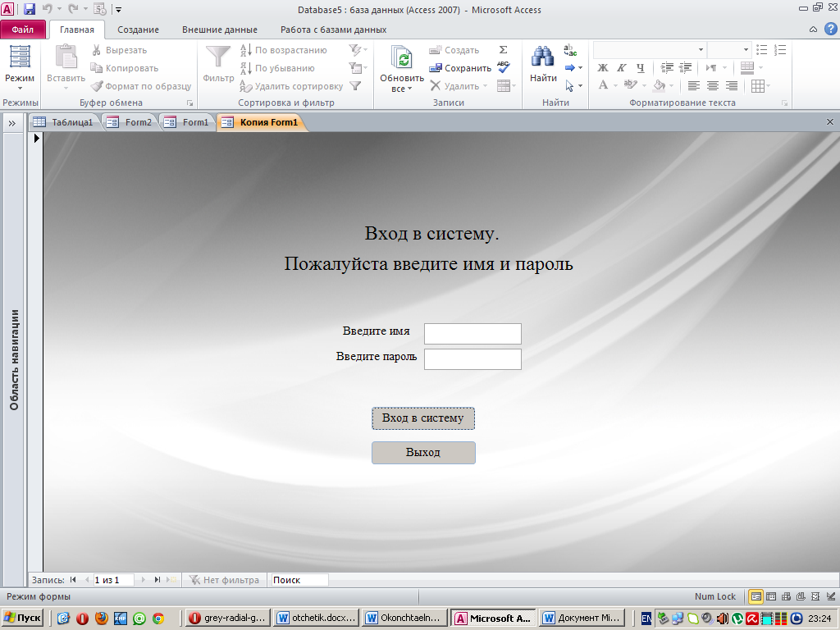The height and width of the screenshot is (630, 840).
Task: Click the Введите имя text field
Action: coord(472,334)
